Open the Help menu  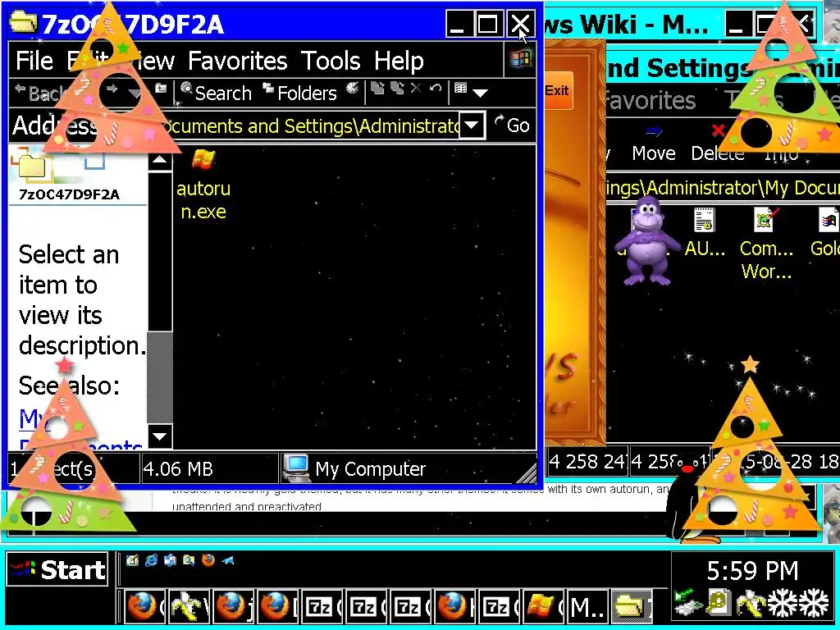(x=399, y=61)
